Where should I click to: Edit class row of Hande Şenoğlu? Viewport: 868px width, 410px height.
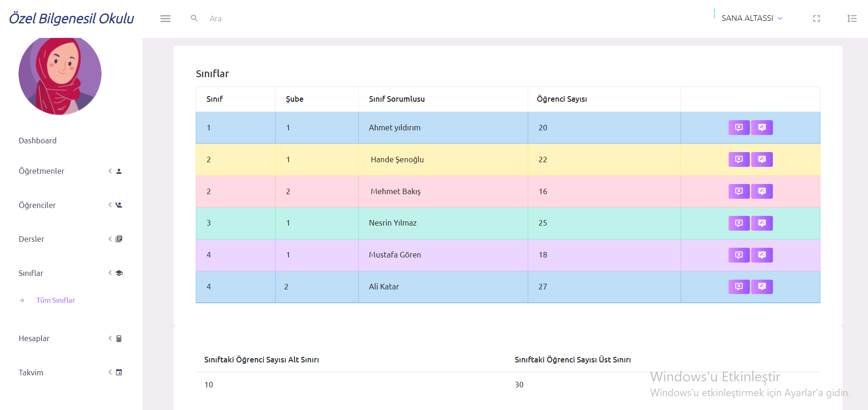click(762, 159)
